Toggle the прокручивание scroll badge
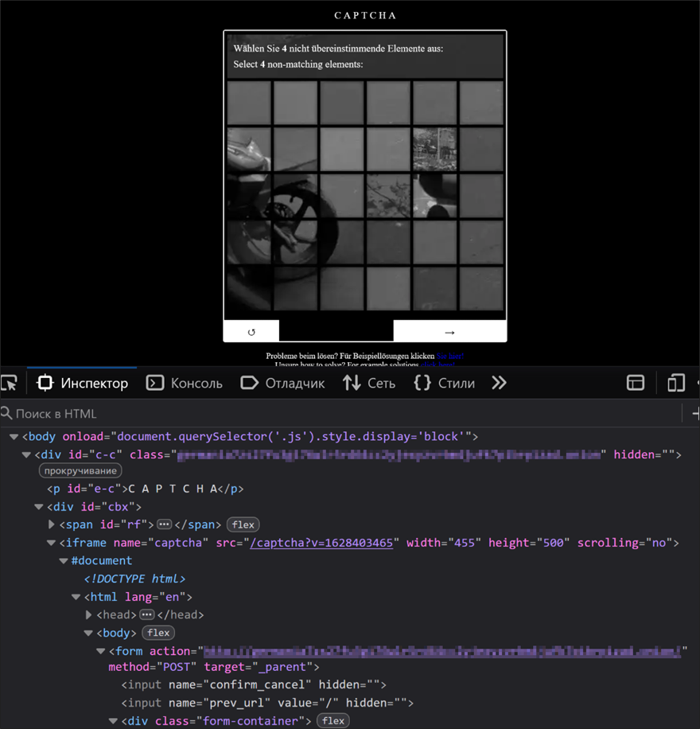Screen dimensions: 700x729 (x=80, y=471)
